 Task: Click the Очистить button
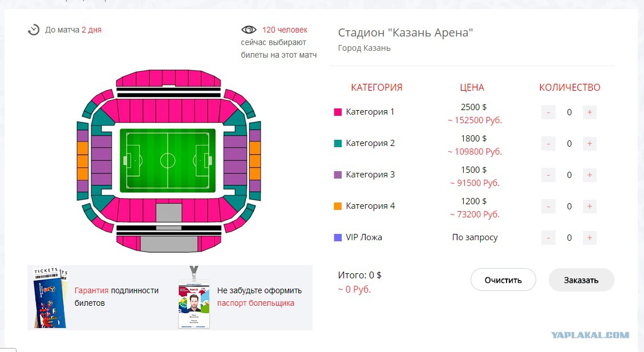503,280
